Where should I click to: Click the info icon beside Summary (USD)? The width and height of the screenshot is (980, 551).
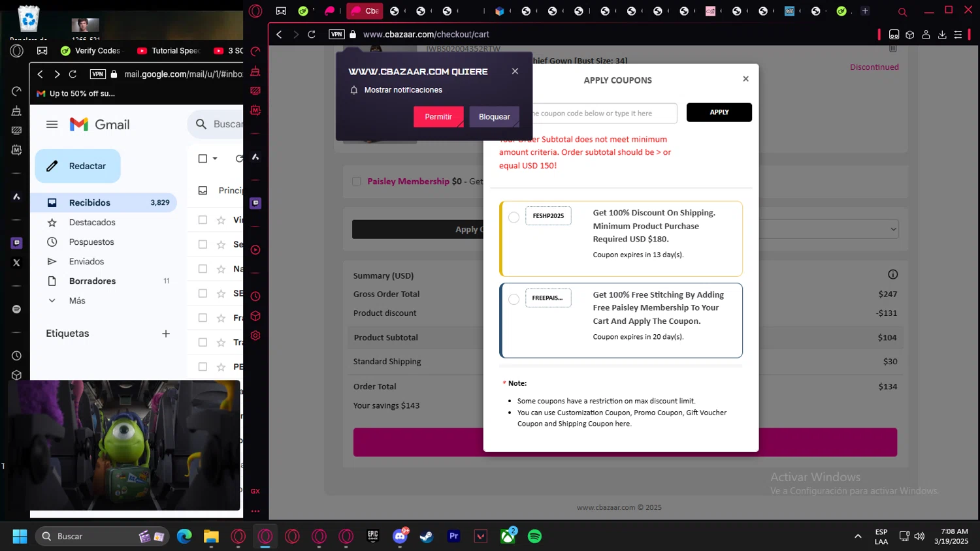click(x=892, y=274)
